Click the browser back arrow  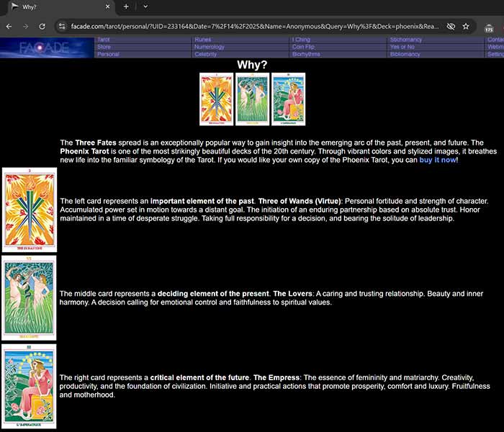pos(9,27)
